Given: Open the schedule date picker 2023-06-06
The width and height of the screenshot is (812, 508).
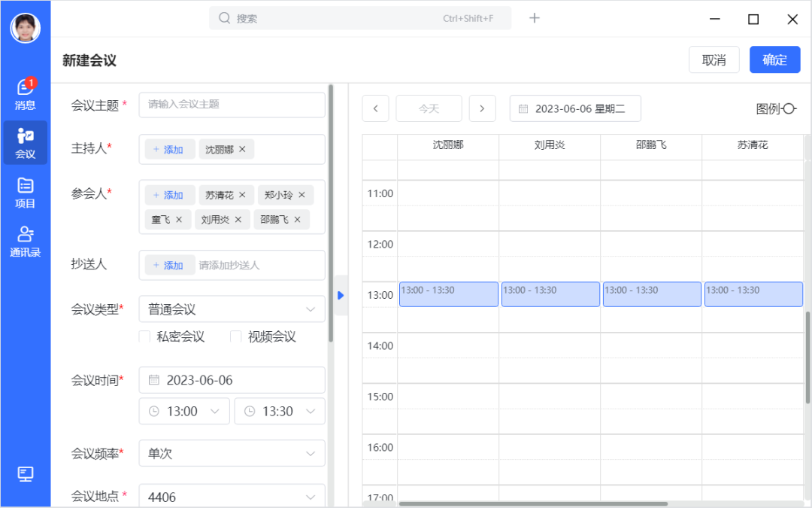Looking at the screenshot, I should [x=575, y=108].
